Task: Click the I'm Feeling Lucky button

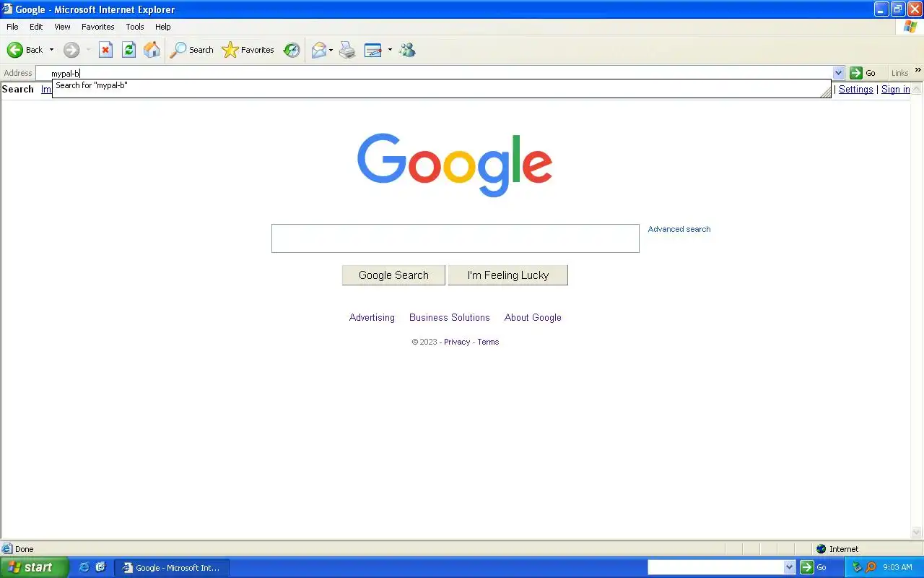Action: (x=508, y=275)
